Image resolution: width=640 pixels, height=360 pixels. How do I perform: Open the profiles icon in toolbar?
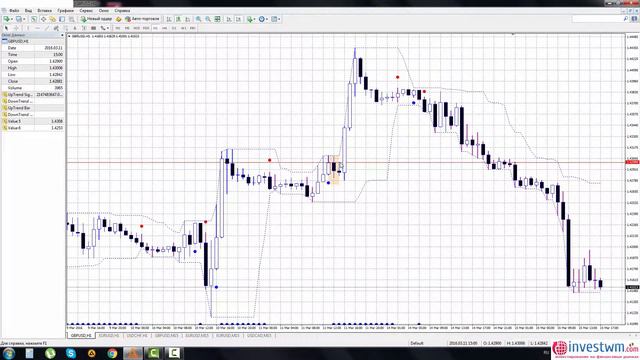point(18,19)
